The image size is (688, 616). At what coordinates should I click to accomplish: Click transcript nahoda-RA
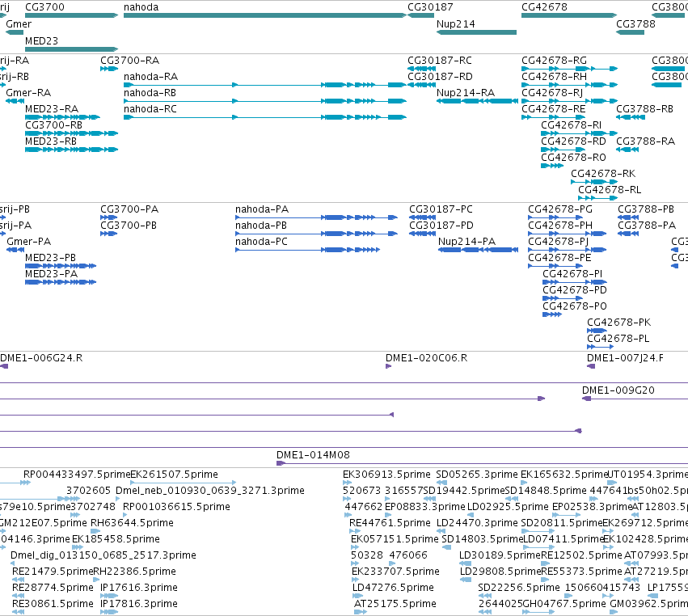[x=265, y=85]
